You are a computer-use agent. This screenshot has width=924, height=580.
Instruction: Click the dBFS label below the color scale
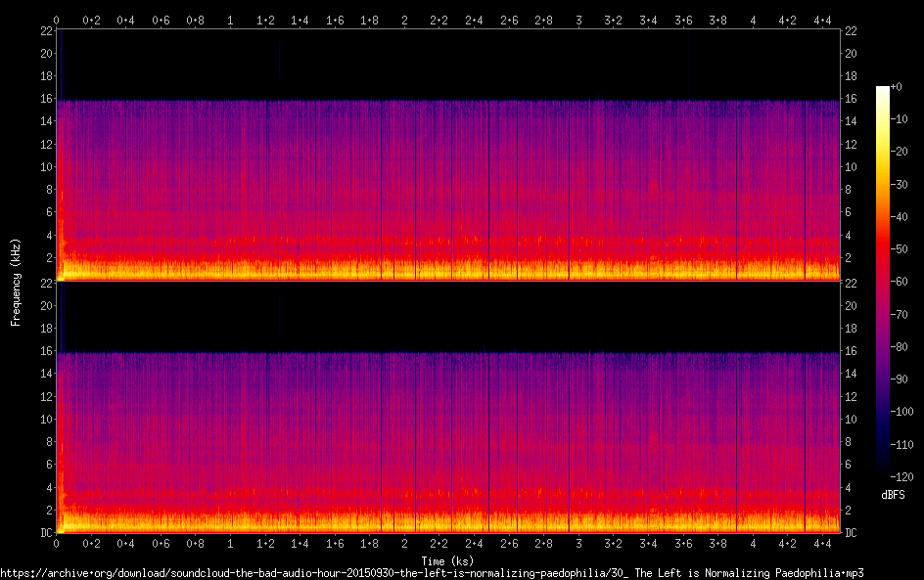[890, 496]
